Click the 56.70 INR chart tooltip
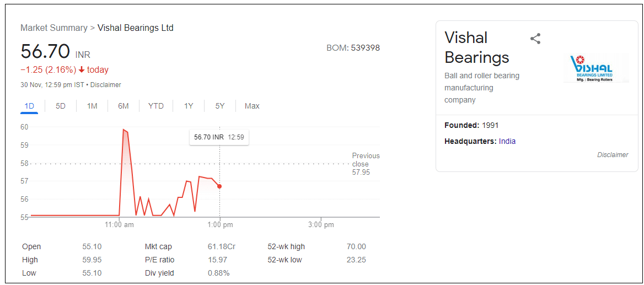Image resolution: width=644 pixels, height=285 pixels. coord(219,137)
